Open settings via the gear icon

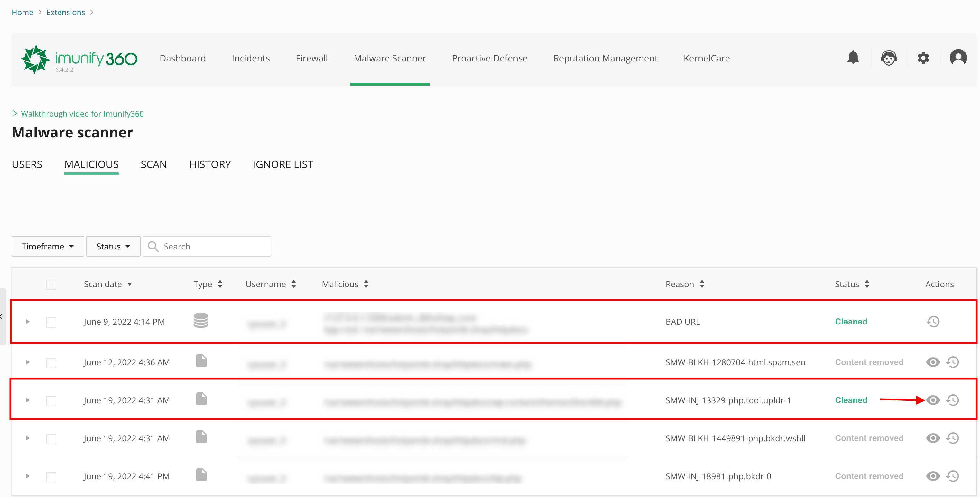(923, 58)
